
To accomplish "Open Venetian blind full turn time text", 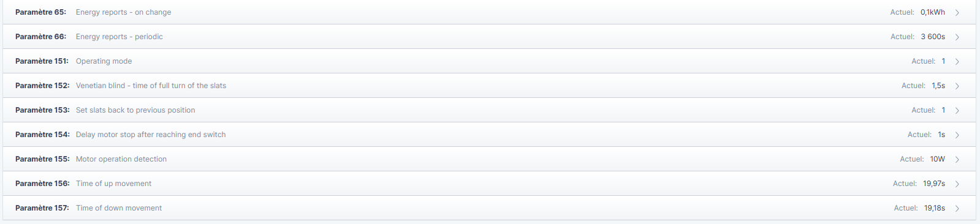I will (x=151, y=86).
